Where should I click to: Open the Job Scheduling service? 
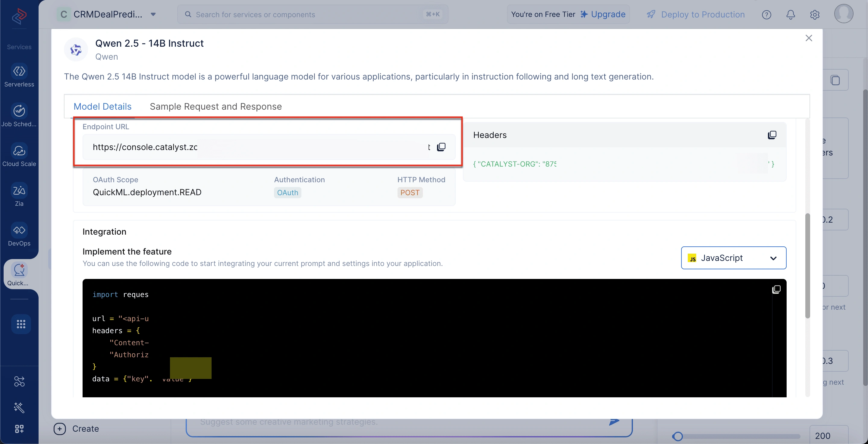tap(19, 115)
